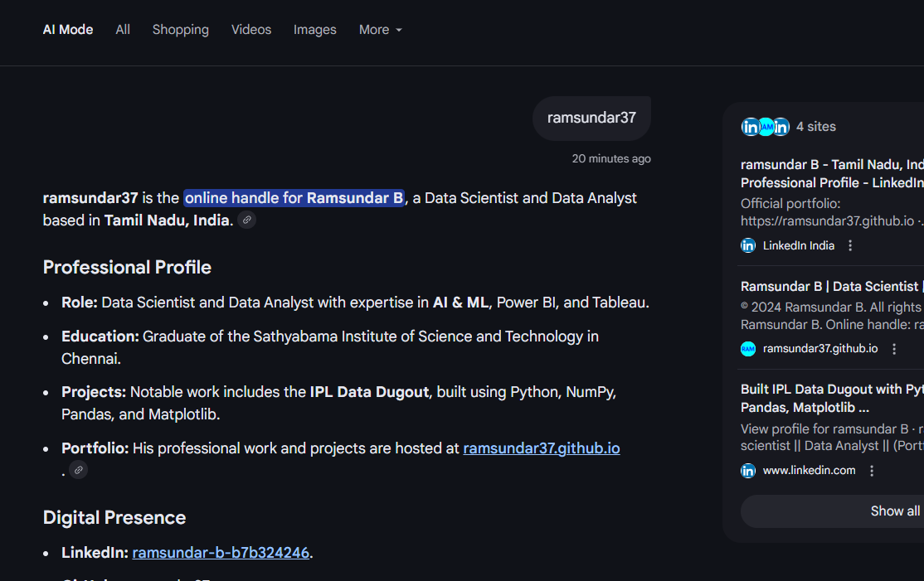Click the LinkedIn India source label

tap(799, 245)
